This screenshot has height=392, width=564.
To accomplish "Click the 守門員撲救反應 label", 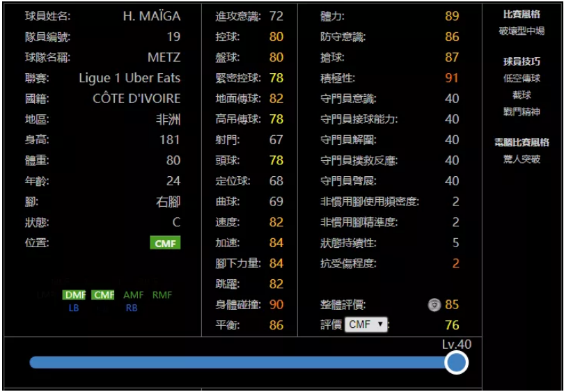I will tap(359, 161).
